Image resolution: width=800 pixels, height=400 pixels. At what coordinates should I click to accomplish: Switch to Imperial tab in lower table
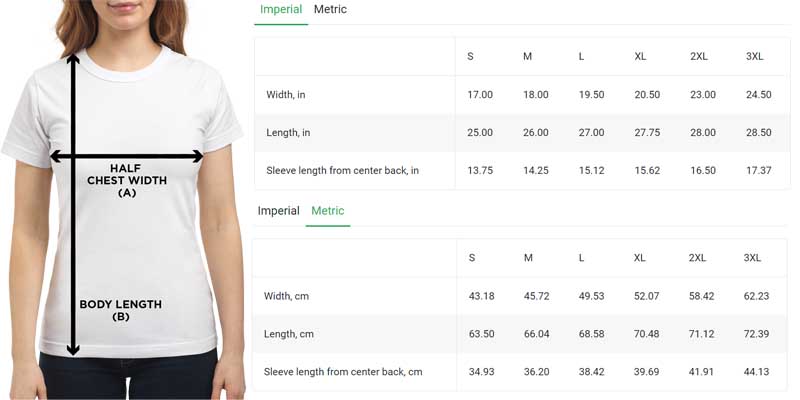tap(279, 211)
